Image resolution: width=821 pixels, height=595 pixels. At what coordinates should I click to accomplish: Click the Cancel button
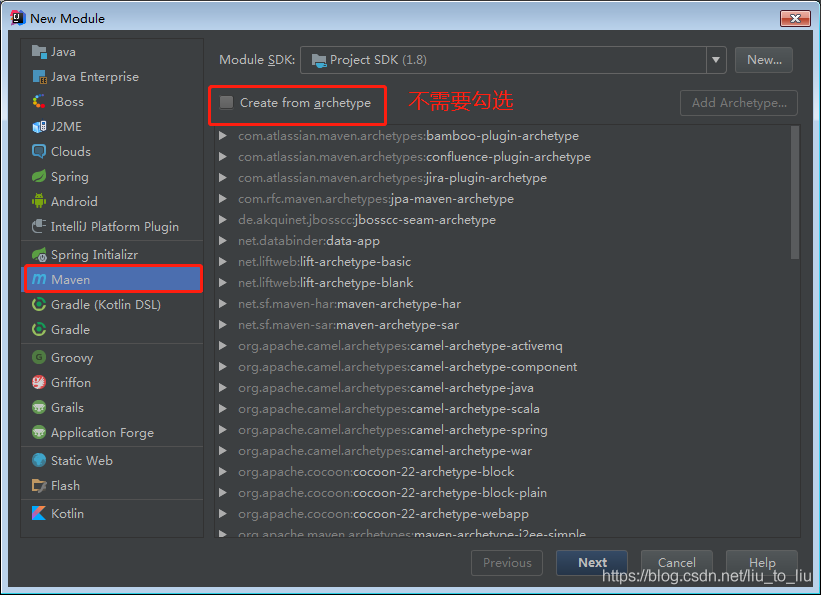point(676,563)
